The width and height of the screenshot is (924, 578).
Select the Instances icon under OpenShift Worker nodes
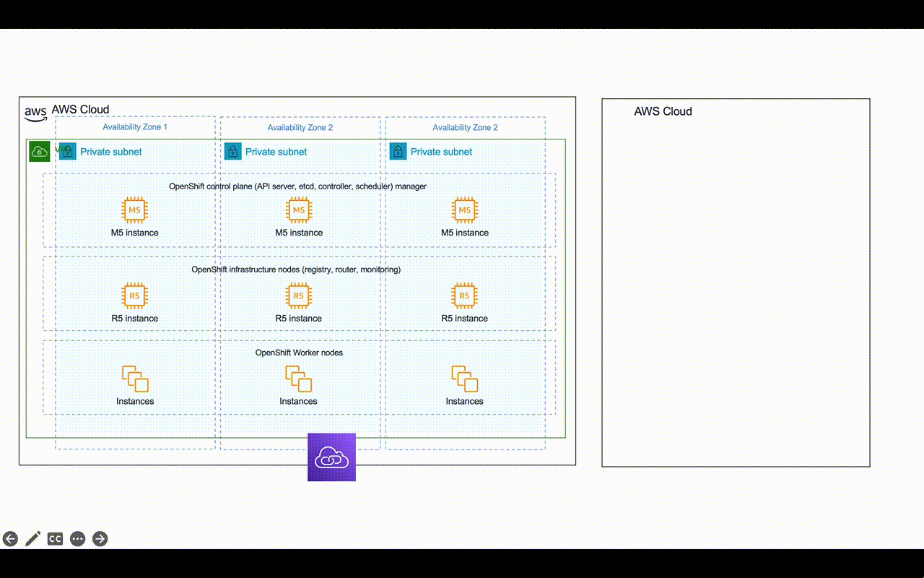[x=134, y=377]
